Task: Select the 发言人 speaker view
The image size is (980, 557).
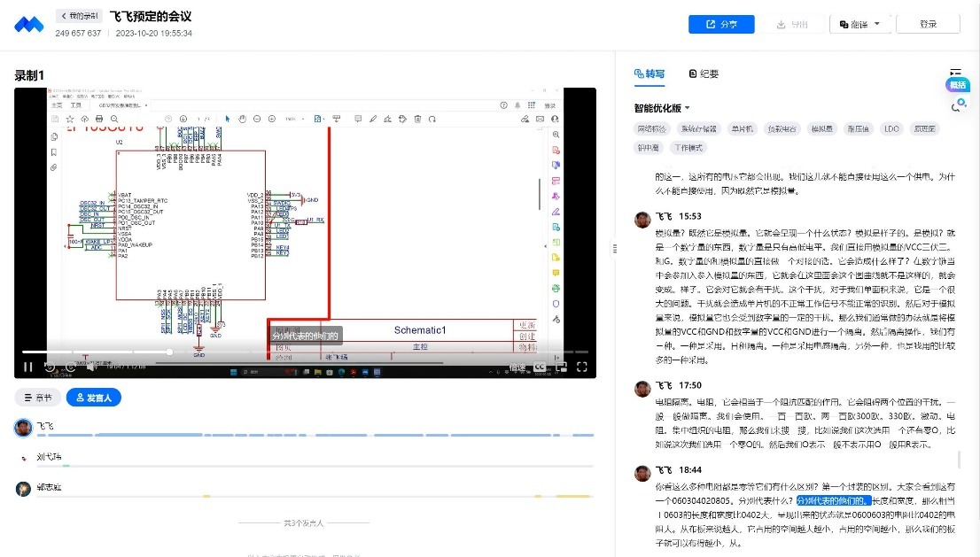Action: pyautogui.click(x=94, y=398)
